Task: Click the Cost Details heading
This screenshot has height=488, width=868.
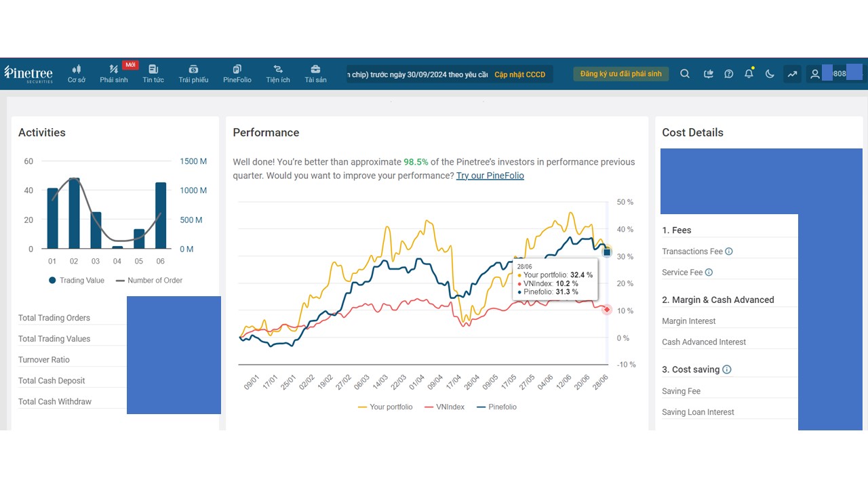Action: coord(692,133)
